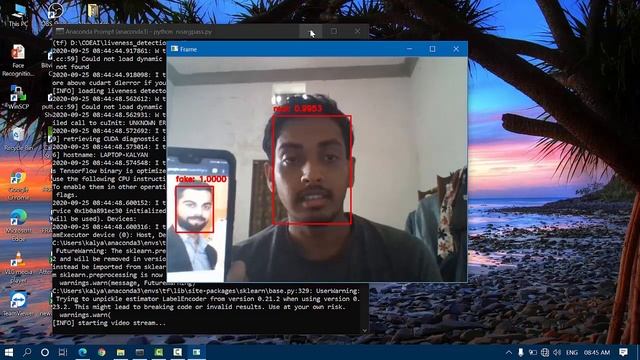Close the Frame window
The image size is (640, 360).
pos(456,49)
